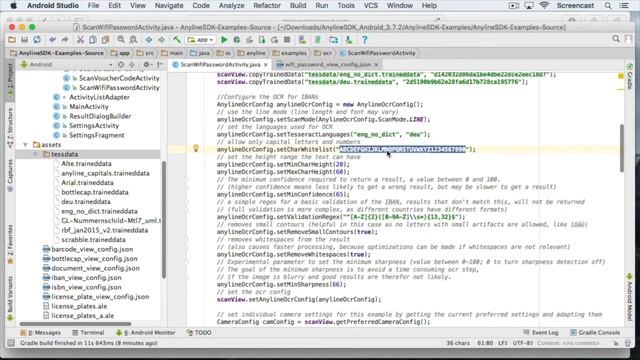Click the hide project panel icon
Image resolution: width=640 pixels, height=360 pixels.
tap(160, 64)
